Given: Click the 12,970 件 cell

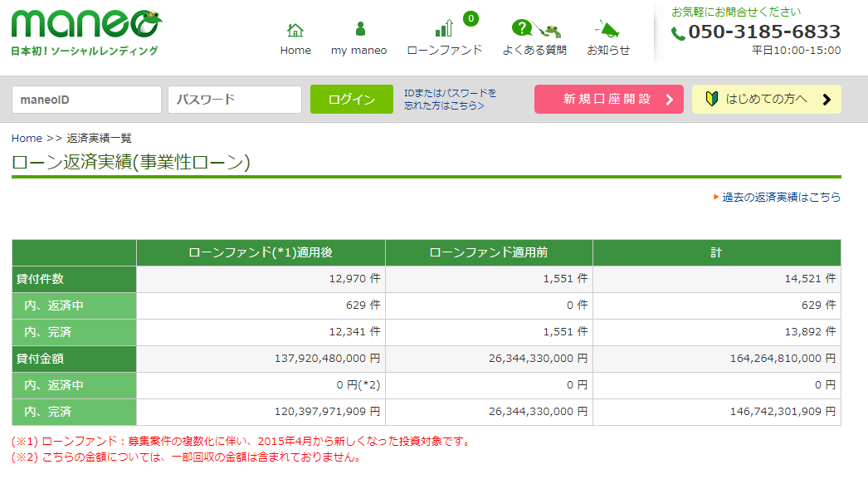Looking at the screenshot, I should coord(261,279).
